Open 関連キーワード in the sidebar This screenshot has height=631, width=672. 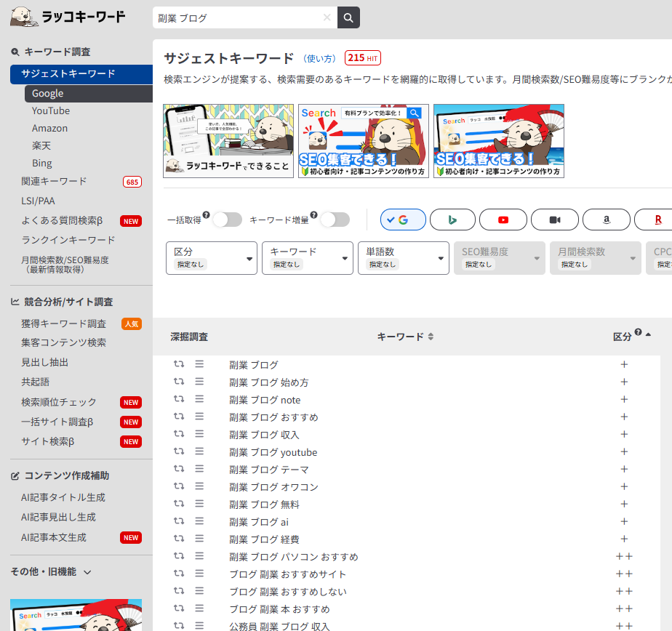point(54,181)
